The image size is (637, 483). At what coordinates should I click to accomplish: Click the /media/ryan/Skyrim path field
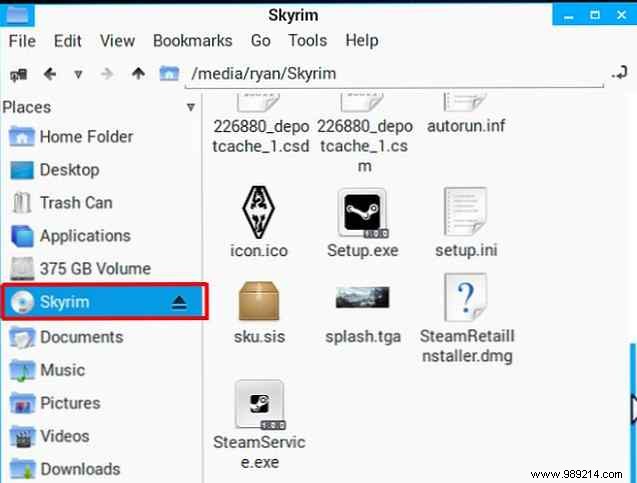[394, 74]
